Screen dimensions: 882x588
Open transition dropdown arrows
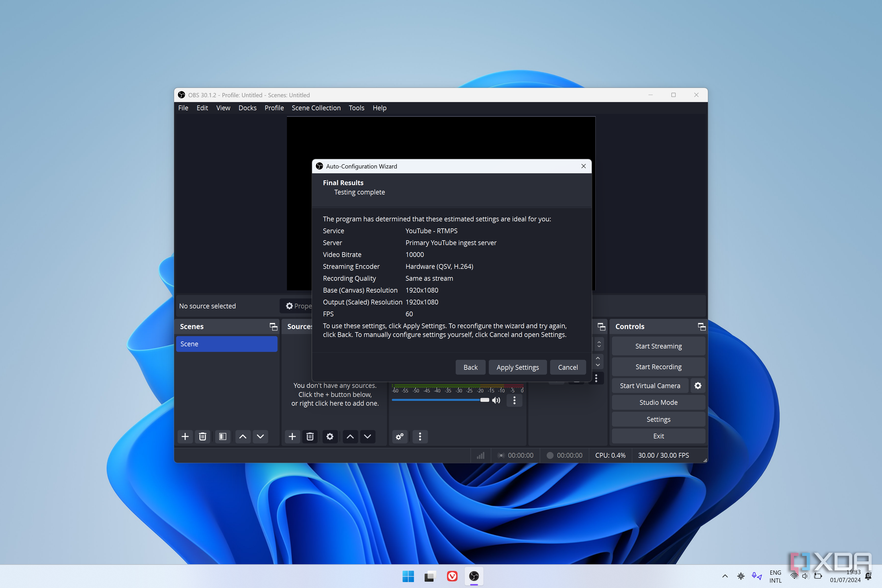click(x=599, y=344)
